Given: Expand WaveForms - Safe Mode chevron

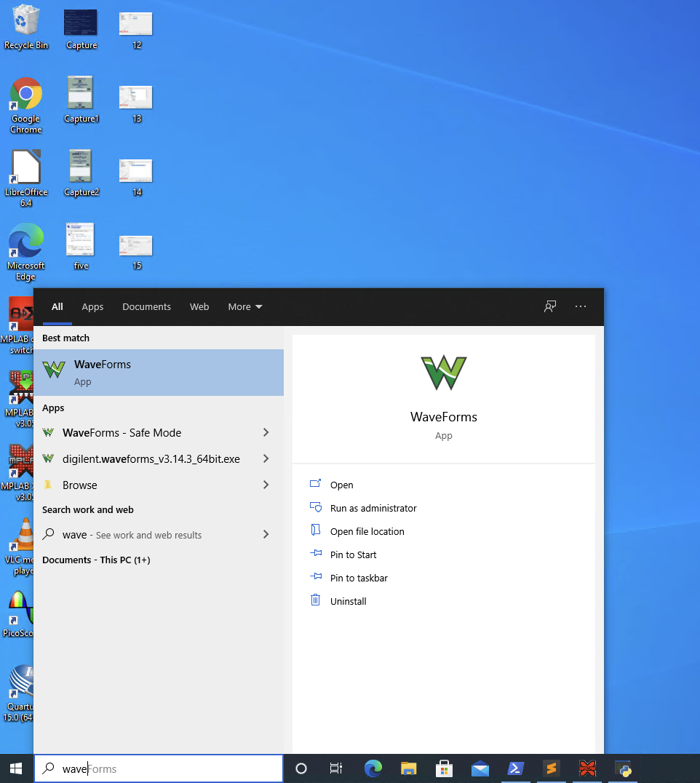Looking at the screenshot, I should tap(266, 432).
